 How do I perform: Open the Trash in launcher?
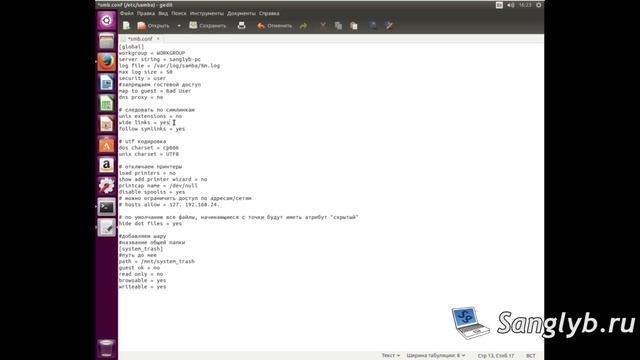[107, 348]
